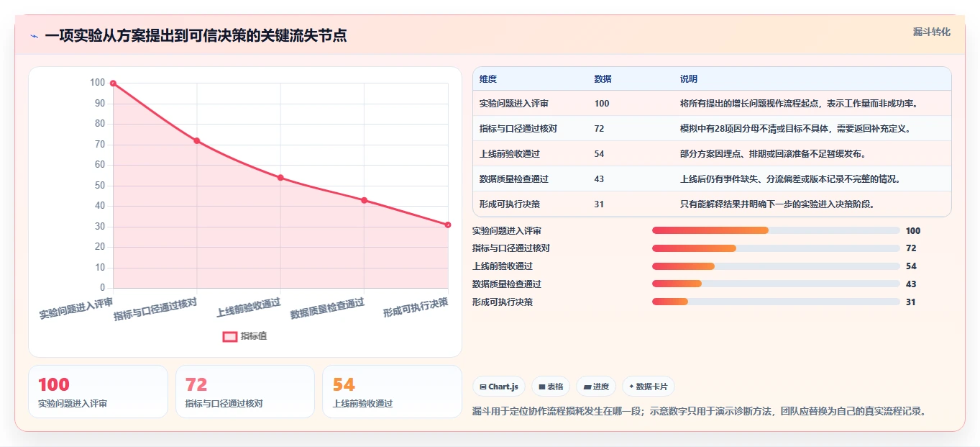Viewport: 980px width, 447px height.
Task: Click the value 54 beside the 上线前验收通过 progress bar
Action: [911, 266]
